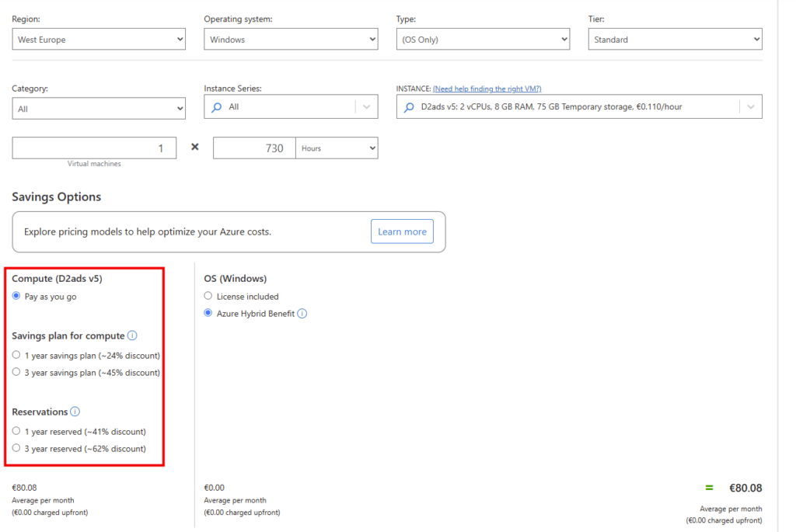Open the Hours unit dropdown
Image resolution: width=796 pixels, height=532 pixels.
[337, 148]
